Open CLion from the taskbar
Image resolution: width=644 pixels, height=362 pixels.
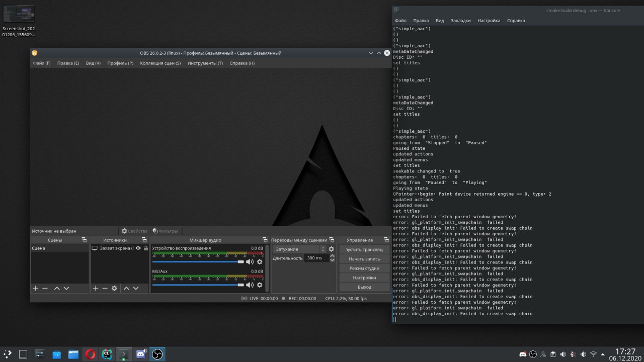coord(107,354)
